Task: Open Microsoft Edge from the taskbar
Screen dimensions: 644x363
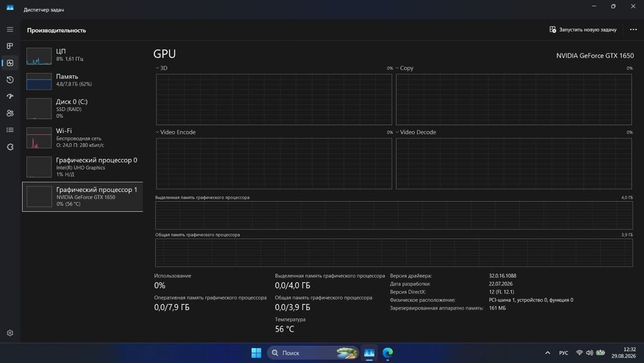Action: pos(387,353)
